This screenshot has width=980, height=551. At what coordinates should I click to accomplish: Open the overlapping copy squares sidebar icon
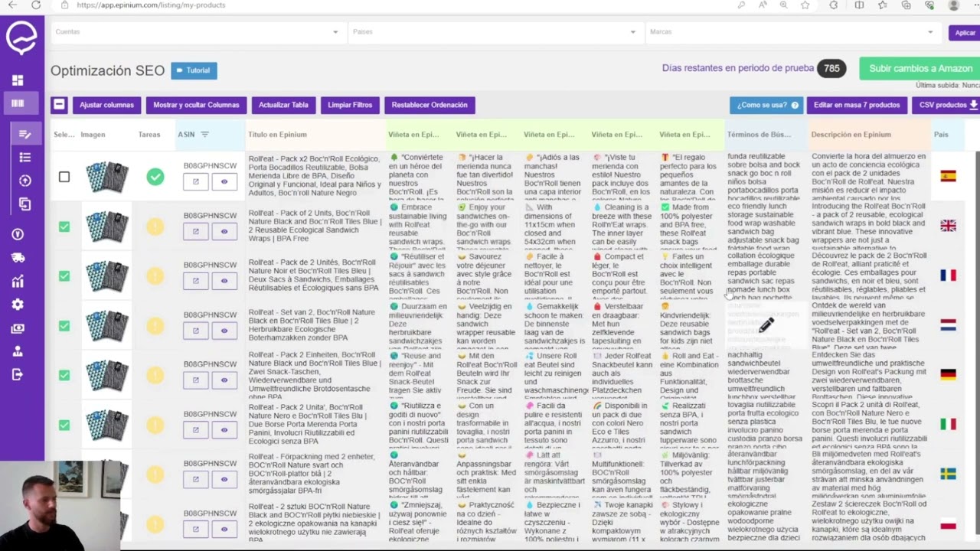coord(24,204)
